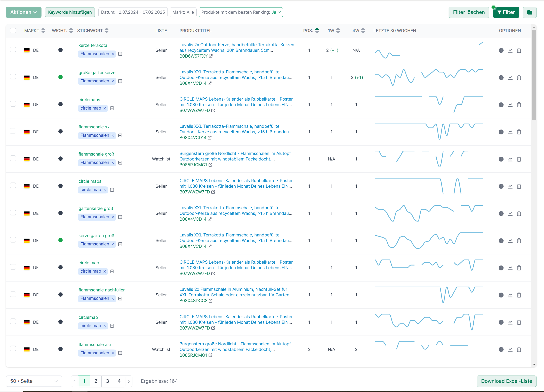Expand the 50 / Seite page size dropdown
This screenshot has height=392, width=544.
(x=34, y=381)
